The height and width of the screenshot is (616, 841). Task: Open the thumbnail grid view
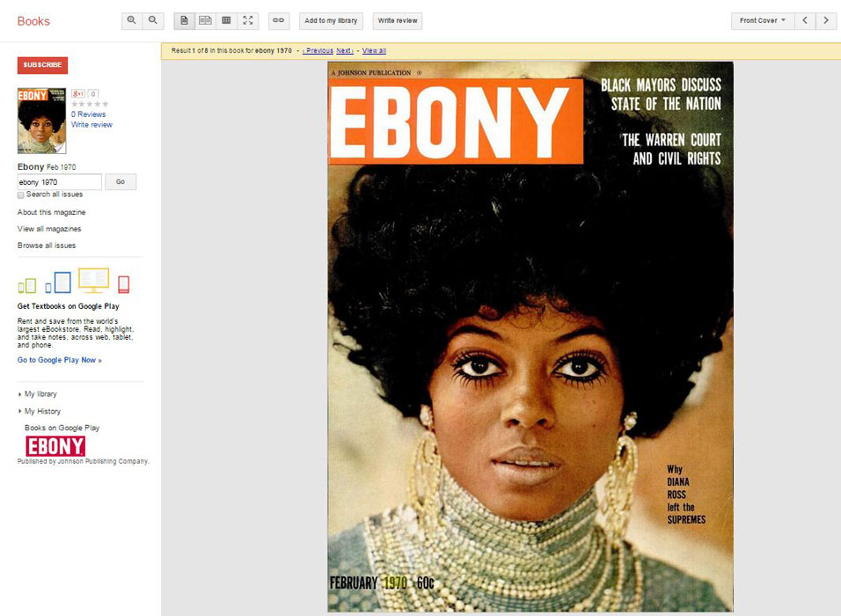click(x=226, y=20)
